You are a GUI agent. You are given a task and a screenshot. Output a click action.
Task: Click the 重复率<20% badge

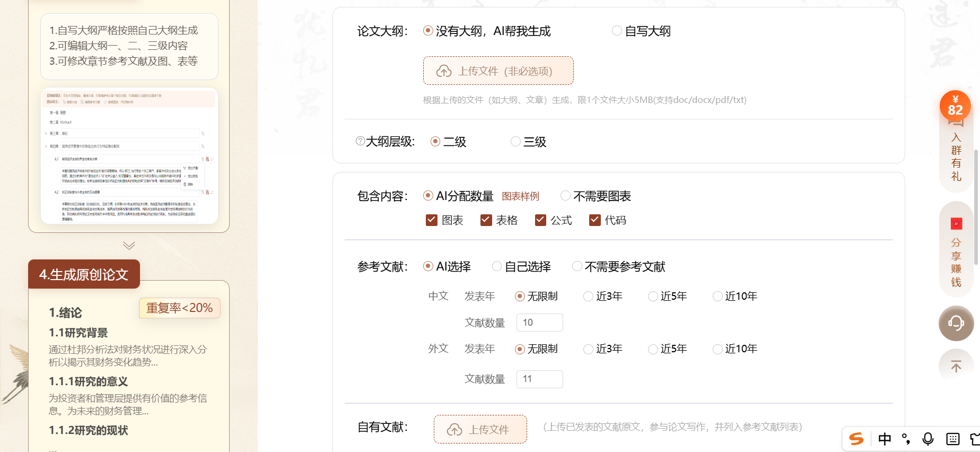(x=180, y=308)
